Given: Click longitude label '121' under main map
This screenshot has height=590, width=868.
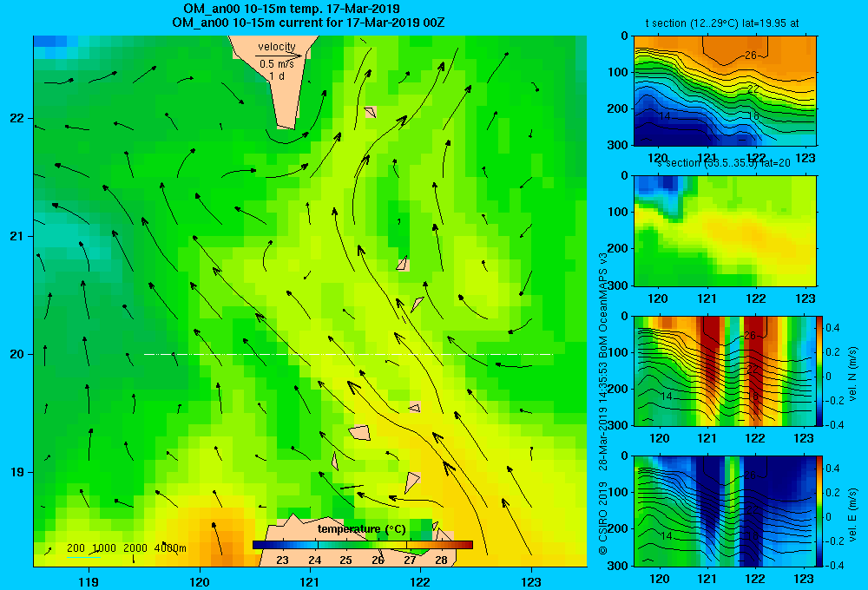Looking at the screenshot, I should (x=310, y=581).
